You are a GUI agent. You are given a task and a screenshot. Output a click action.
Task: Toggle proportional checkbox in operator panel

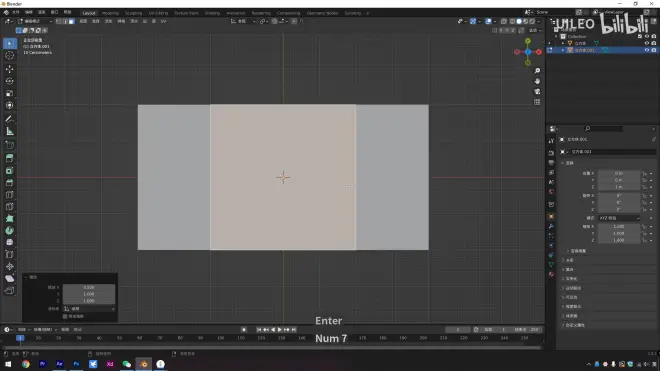tap(65, 316)
